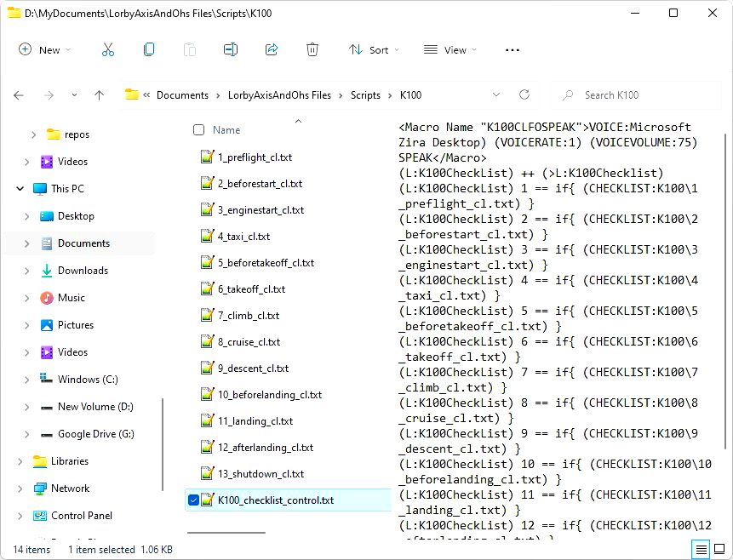Navigate back using the back button
The height and width of the screenshot is (560, 733).
pos(19,94)
